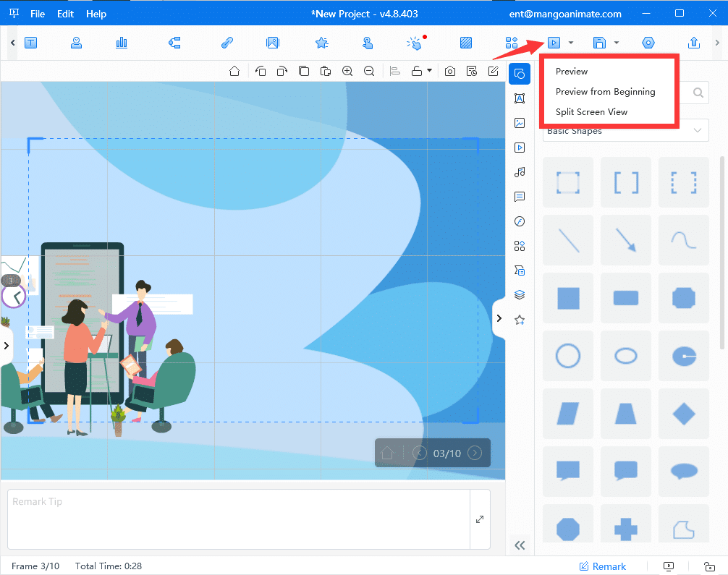Click the Image insert toolbar icon
Image resolution: width=728 pixels, height=575 pixels.
tap(272, 43)
